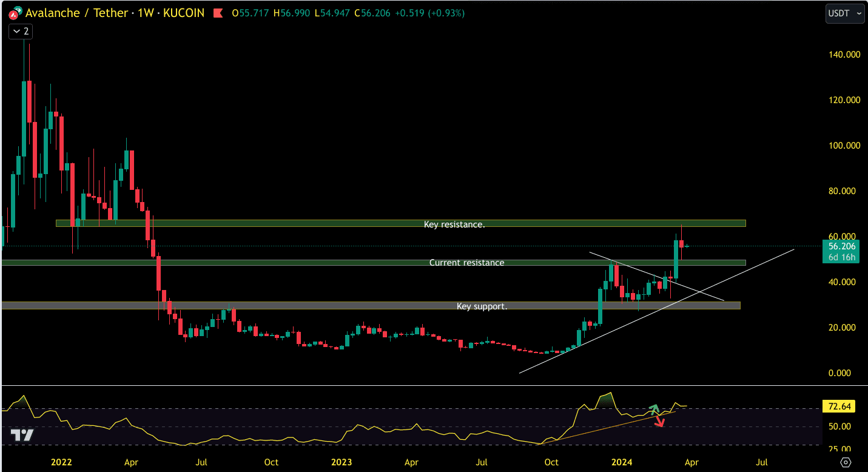
Task: Select the Current resistance text label
Action: (466, 263)
